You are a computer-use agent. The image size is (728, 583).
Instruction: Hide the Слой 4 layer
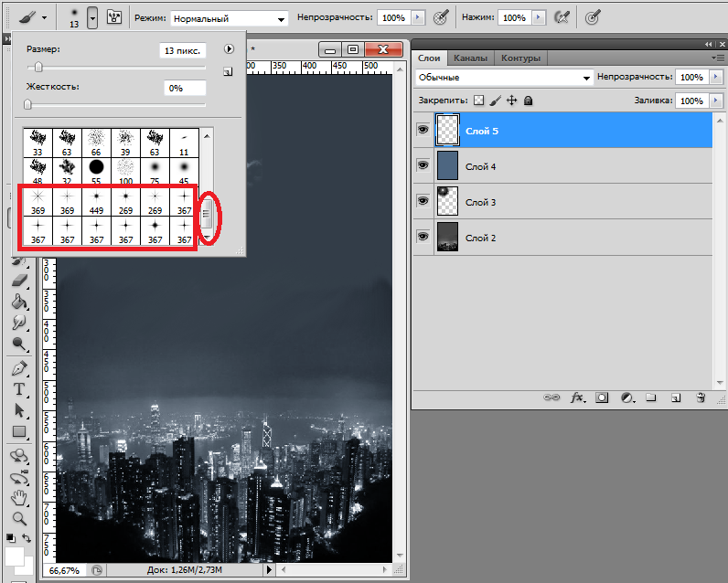[x=423, y=165]
